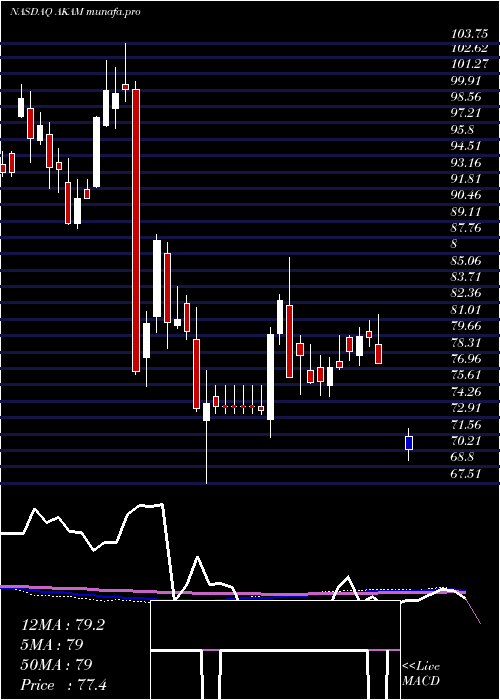The width and height of the screenshot is (500, 700).
Task: Select the 72.91 axis value
Action: pyautogui.click(x=466, y=408)
